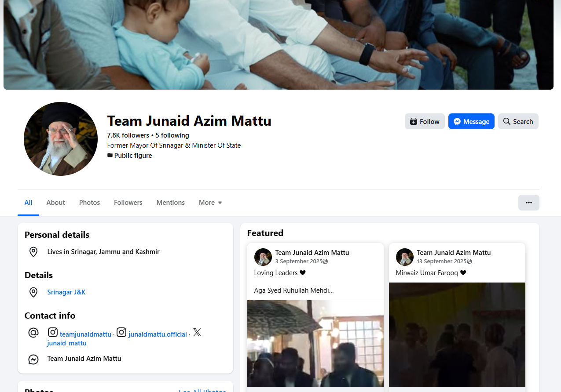Open the See All Photos link
561x392 pixels.
coord(202,390)
